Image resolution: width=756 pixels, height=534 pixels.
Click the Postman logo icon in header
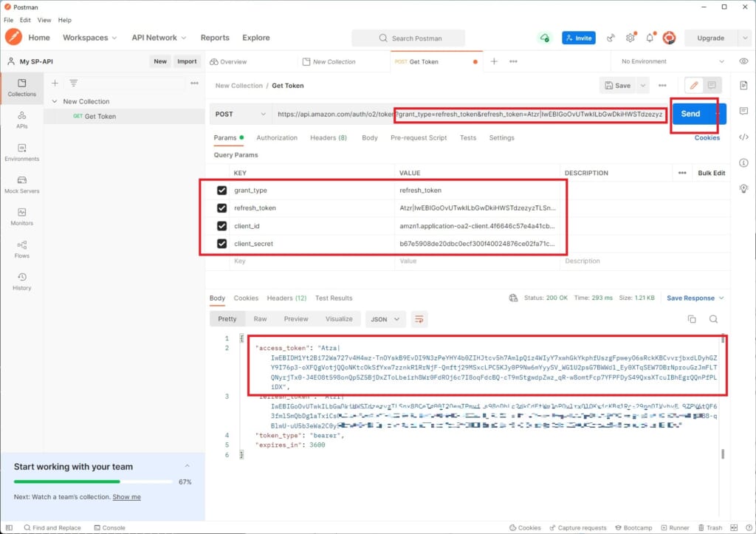[x=13, y=37]
